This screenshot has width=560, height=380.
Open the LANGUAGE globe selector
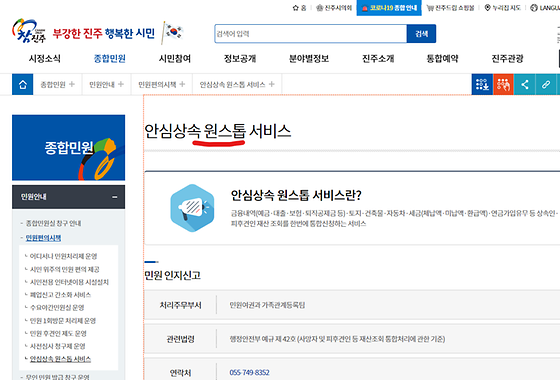(545, 8)
